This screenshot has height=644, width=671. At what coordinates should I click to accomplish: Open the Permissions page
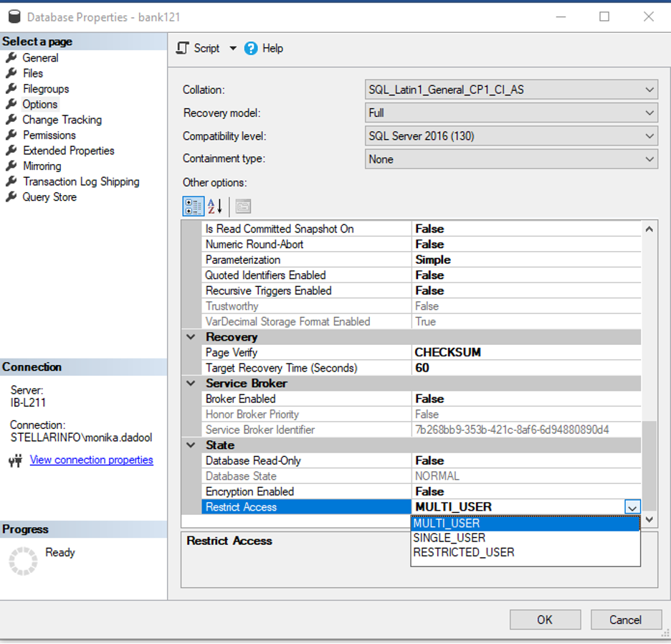(49, 135)
